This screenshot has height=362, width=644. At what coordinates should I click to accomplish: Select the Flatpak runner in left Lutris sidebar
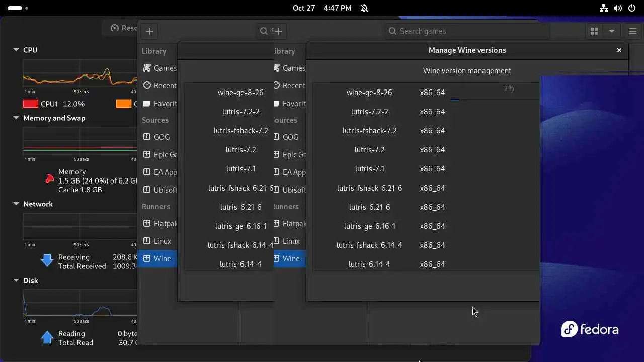pyautogui.click(x=157, y=223)
